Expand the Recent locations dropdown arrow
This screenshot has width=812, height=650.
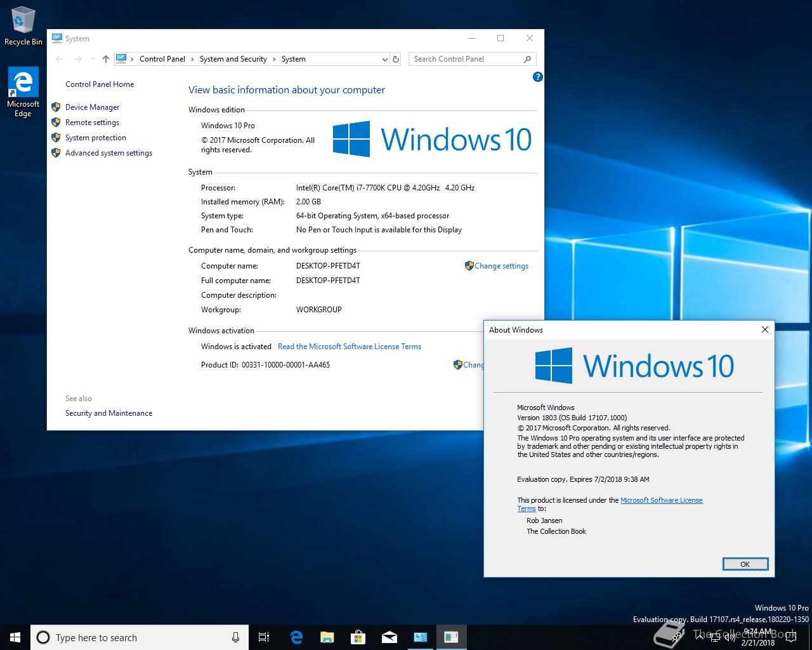tap(91, 59)
